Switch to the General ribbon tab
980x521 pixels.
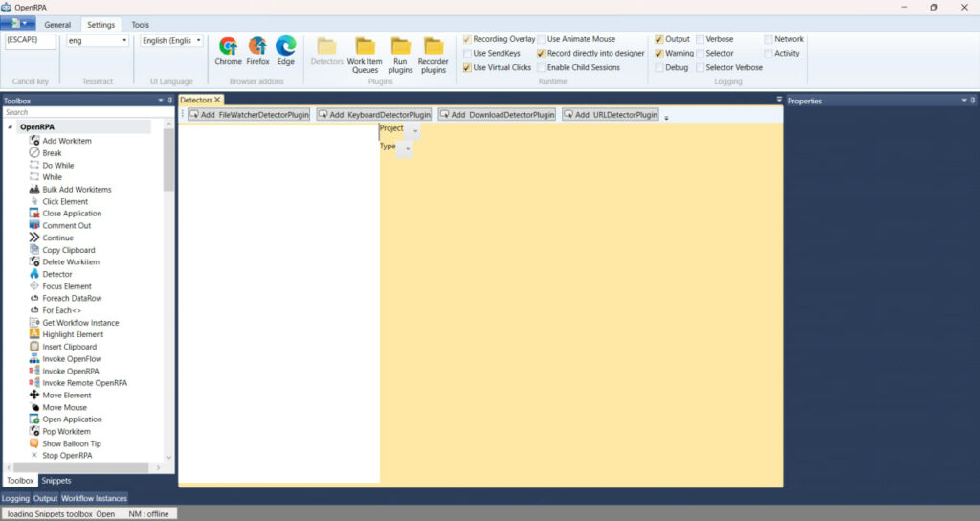click(57, 25)
